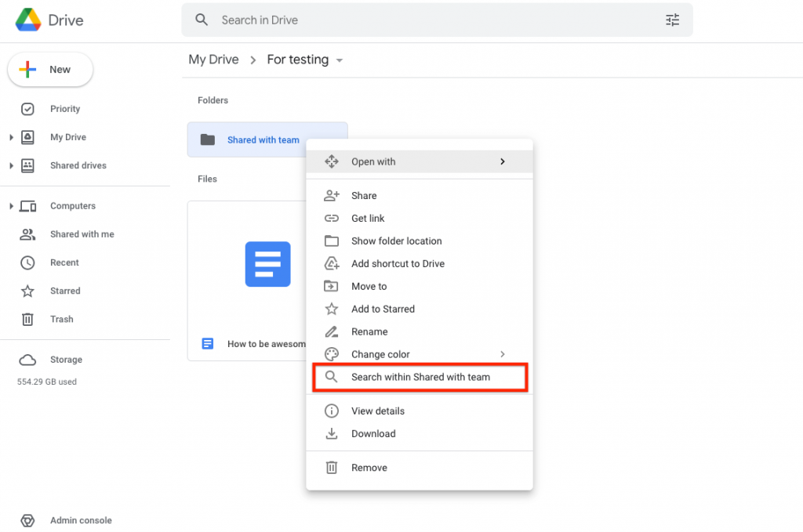Viewport: 803px width, 532px height.
Task: Click the Shared with me people icon
Action: click(27, 234)
